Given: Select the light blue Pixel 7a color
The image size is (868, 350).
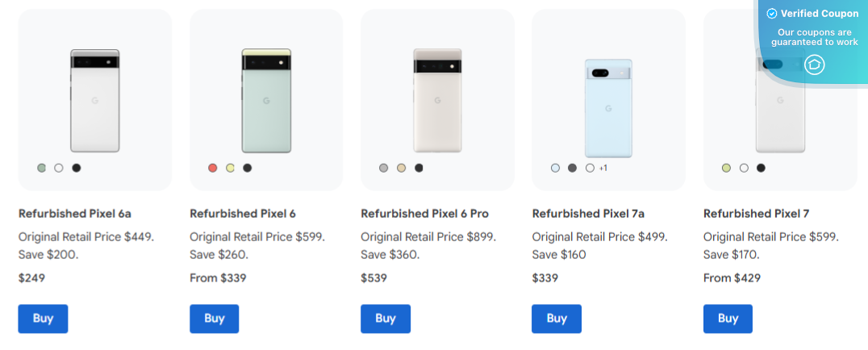Looking at the screenshot, I should (x=555, y=168).
